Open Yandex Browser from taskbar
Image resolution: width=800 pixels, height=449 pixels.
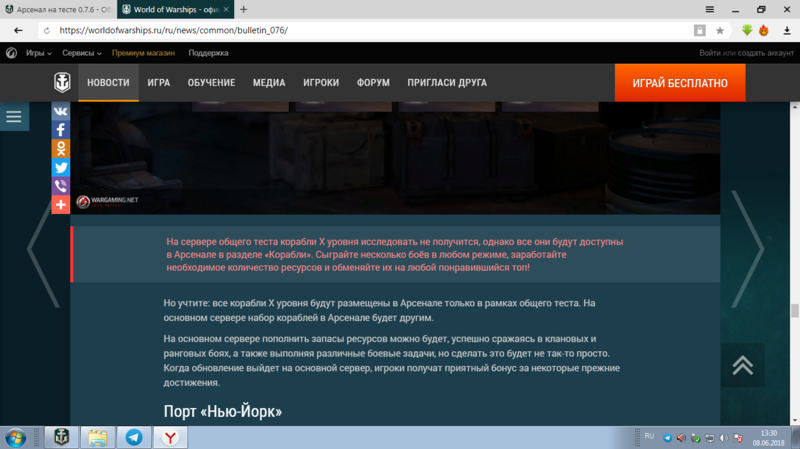pos(170,437)
